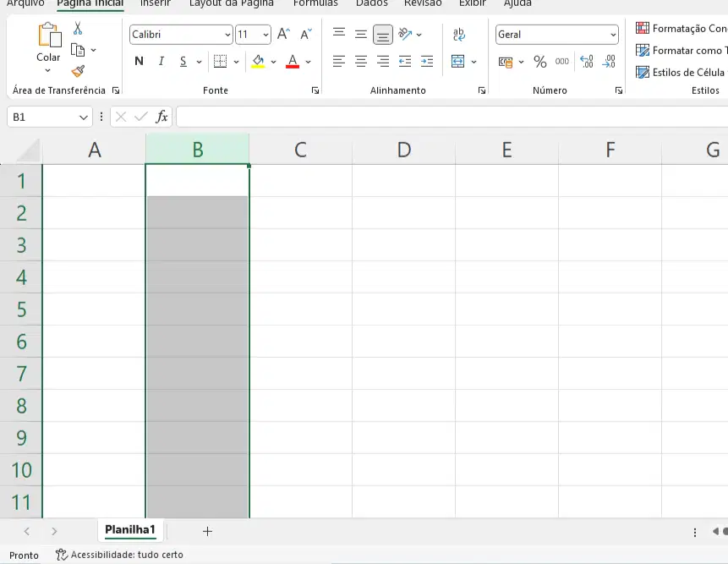Open Alinhamento dialog launcher

482,90
